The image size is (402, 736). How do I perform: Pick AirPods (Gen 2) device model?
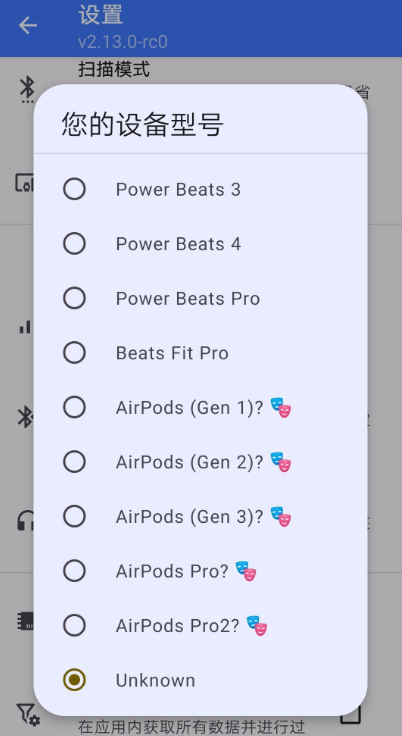(x=201, y=462)
